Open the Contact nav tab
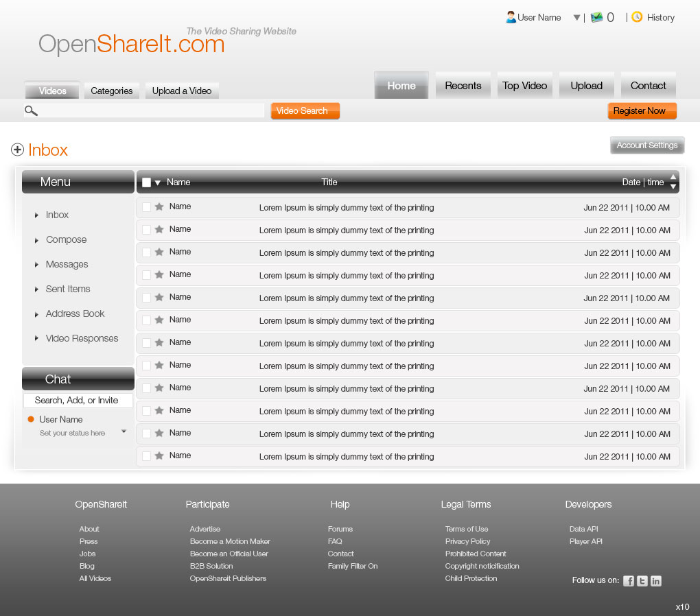The image size is (700, 616). click(x=649, y=85)
